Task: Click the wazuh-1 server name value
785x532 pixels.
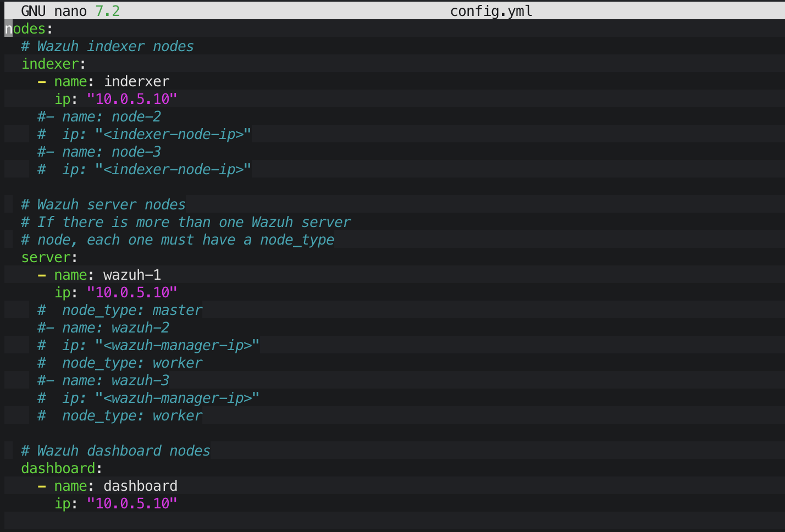Action: (132, 275)
